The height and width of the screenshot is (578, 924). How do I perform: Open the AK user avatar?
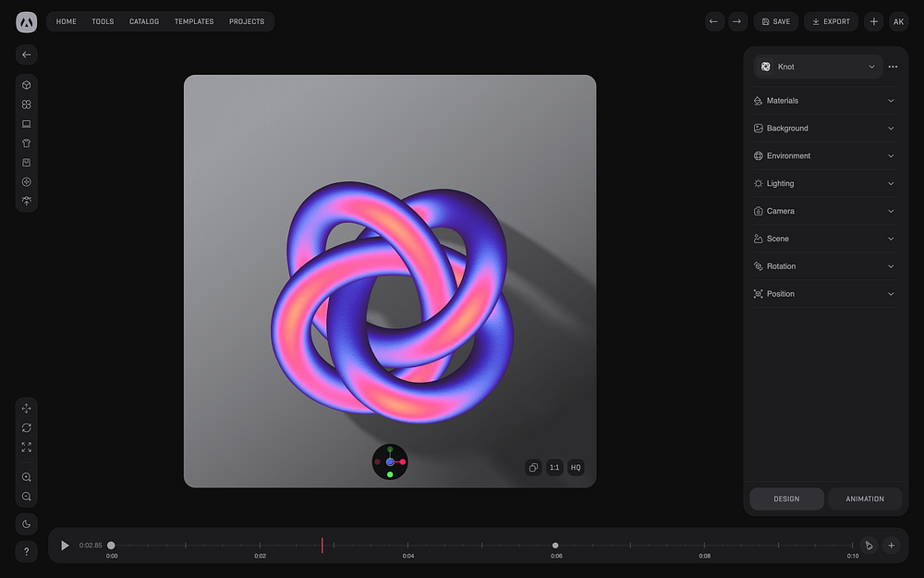[899, 22]
